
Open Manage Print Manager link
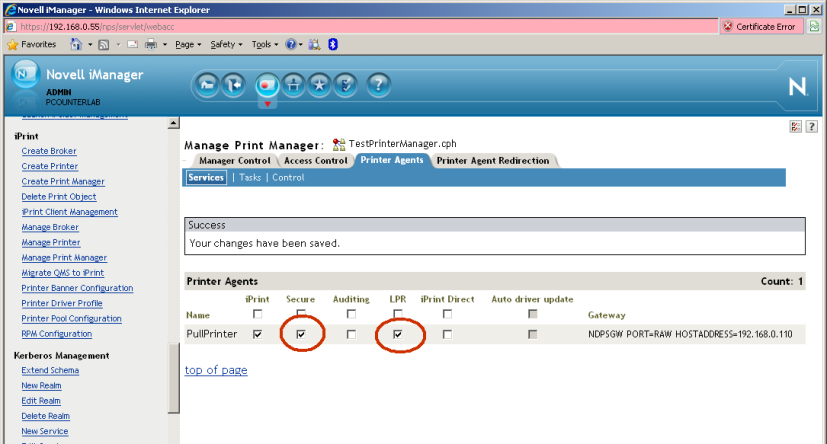pyautogui.click(x=64, y=258)
